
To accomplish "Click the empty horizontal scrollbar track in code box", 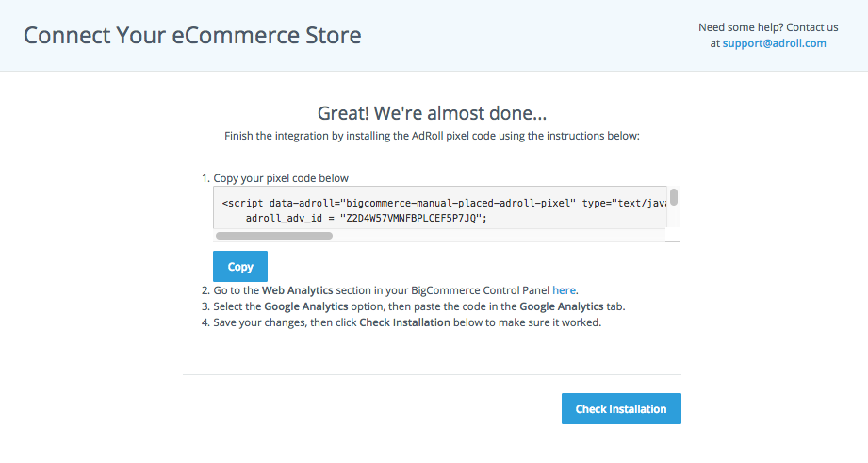I will [x=500, y=236].
